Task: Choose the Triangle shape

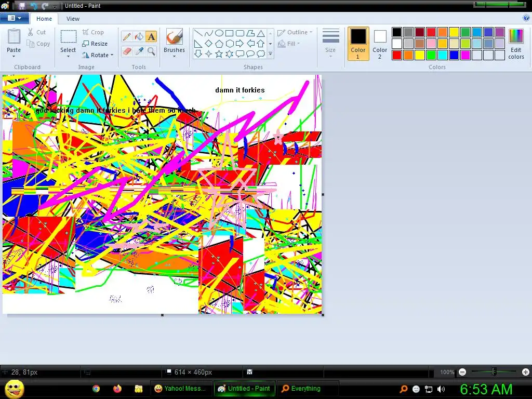Action: [261, 33]
